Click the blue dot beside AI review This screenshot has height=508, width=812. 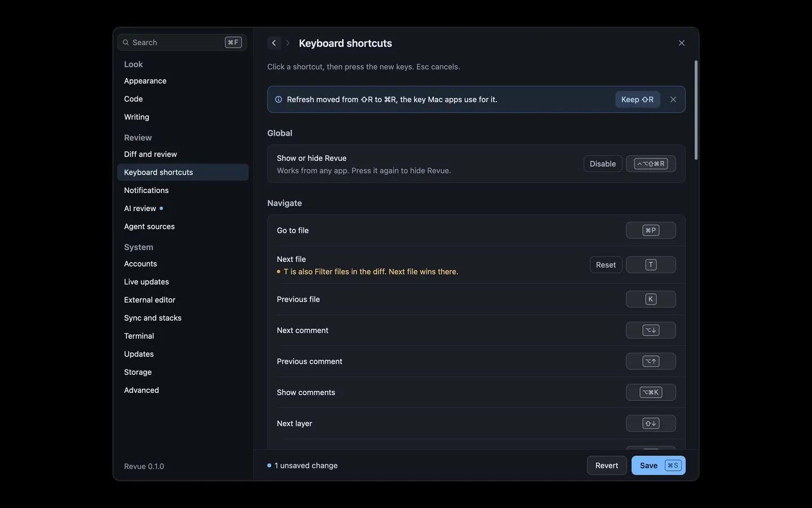(x=161, y=208)
